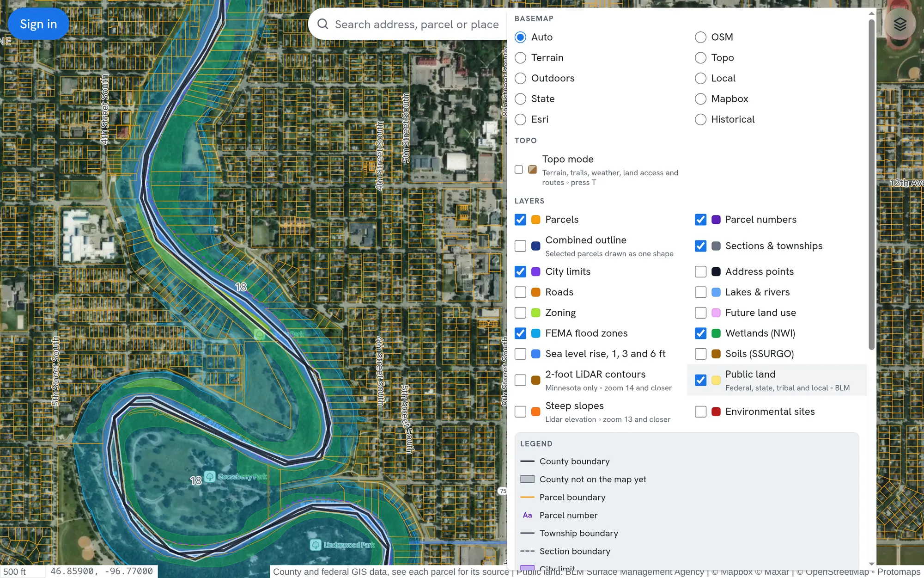The image size is (924, 578).
Task: Enable the Topo mode checkbox
Action: click(519, 170)
